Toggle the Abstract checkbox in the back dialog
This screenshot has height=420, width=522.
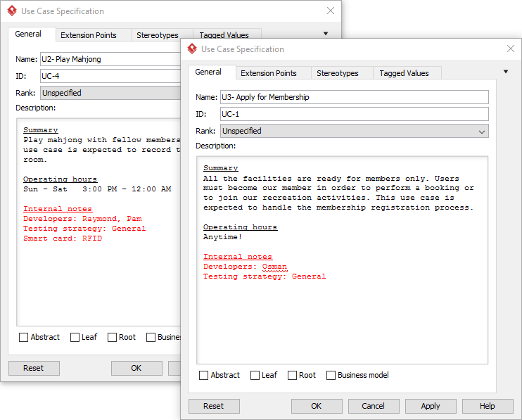pos(23,338)
